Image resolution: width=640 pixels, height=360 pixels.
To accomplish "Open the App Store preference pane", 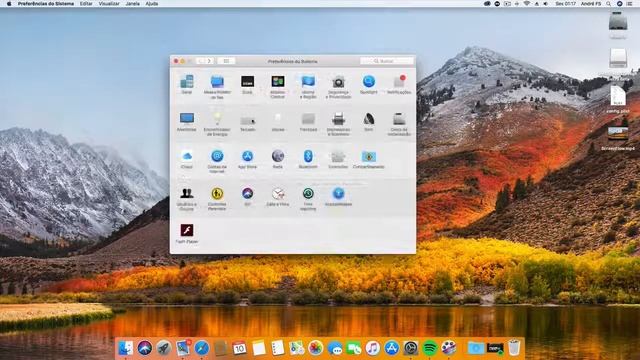I will (247, 159).
